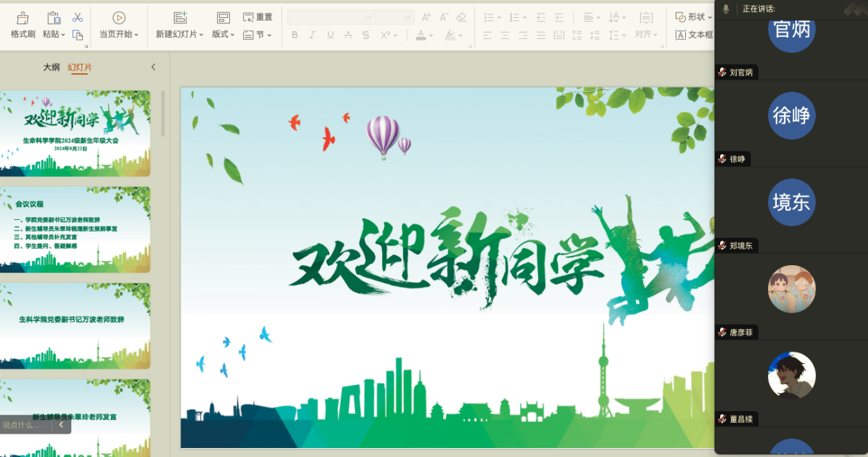Switch to the Outline (大纲) tab

pyautogui.click(x=51, y=67)
